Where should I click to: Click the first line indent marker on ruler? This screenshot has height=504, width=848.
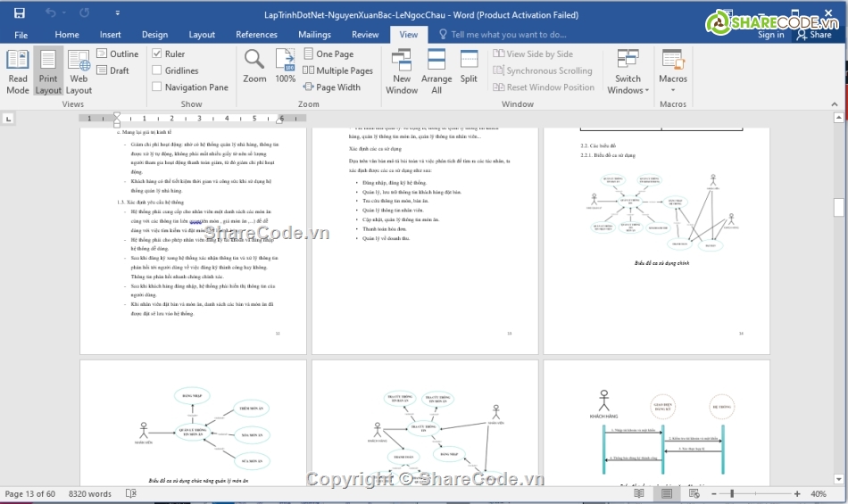(117, 116)
